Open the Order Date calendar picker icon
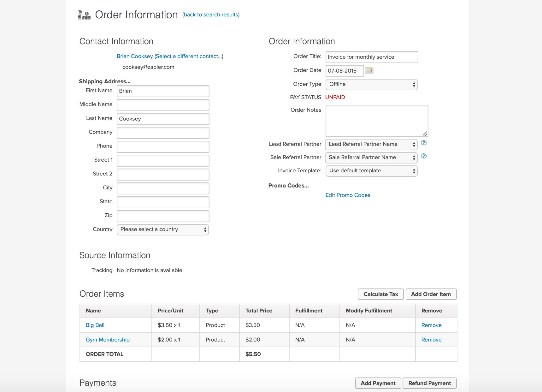 [369, 71]
